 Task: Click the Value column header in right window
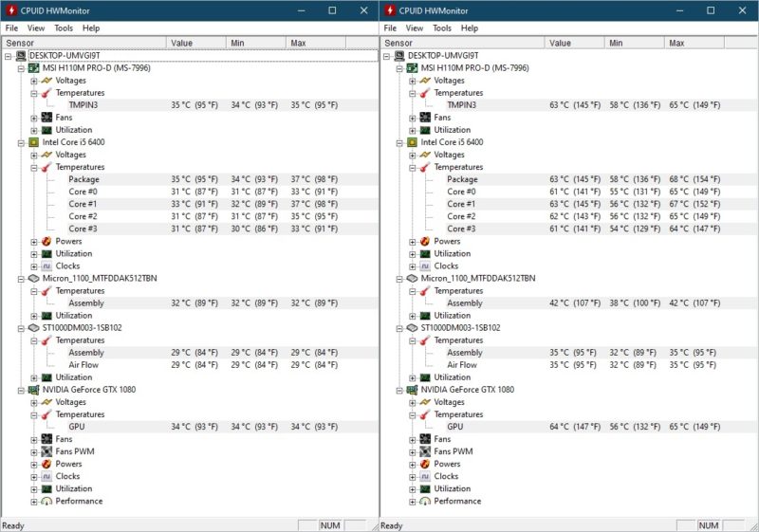561,43
